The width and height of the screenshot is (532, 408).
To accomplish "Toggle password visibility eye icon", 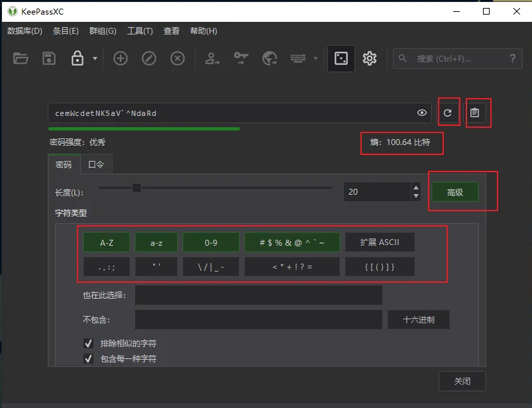I will 422,113.
